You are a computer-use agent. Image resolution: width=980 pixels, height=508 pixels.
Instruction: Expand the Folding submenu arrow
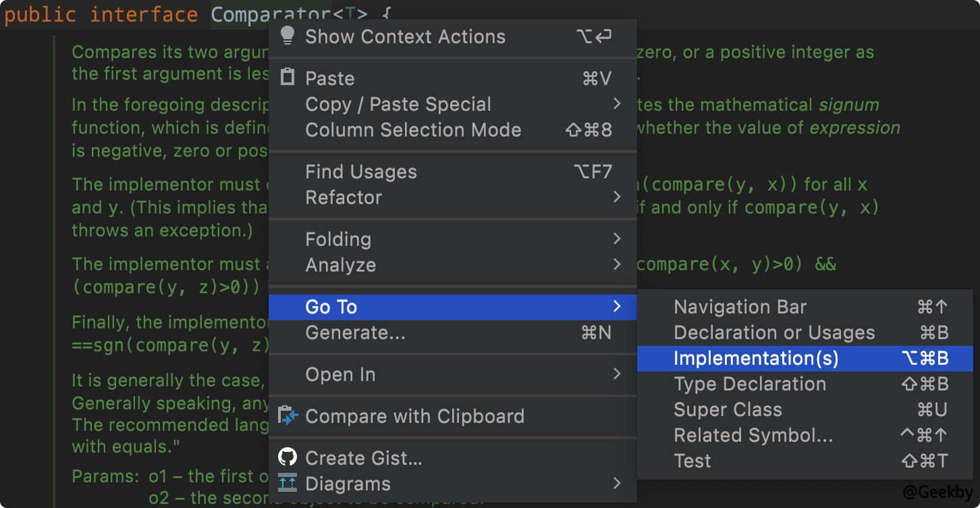616,239
